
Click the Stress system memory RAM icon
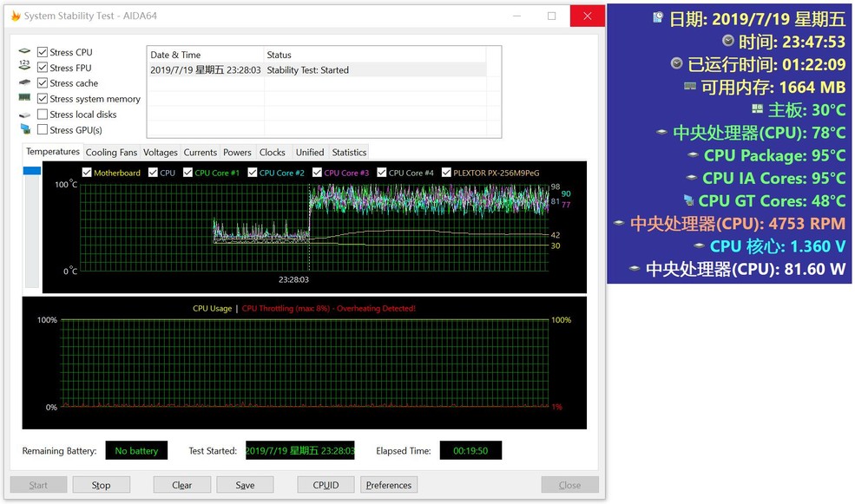tap(24, 97)
